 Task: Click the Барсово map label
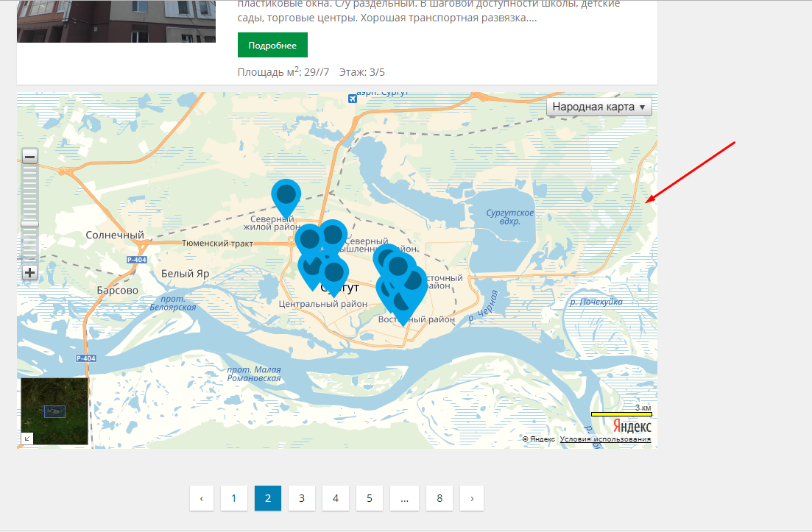[x=118, y=291]
